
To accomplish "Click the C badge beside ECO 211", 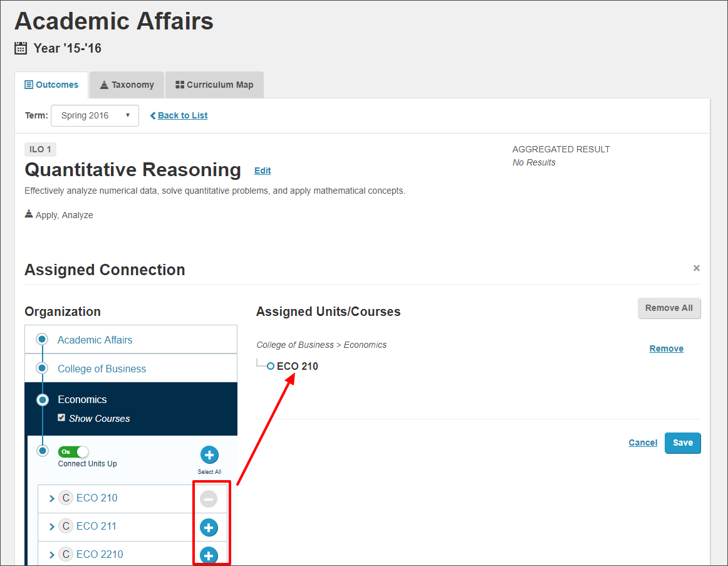I will point(66,527).
